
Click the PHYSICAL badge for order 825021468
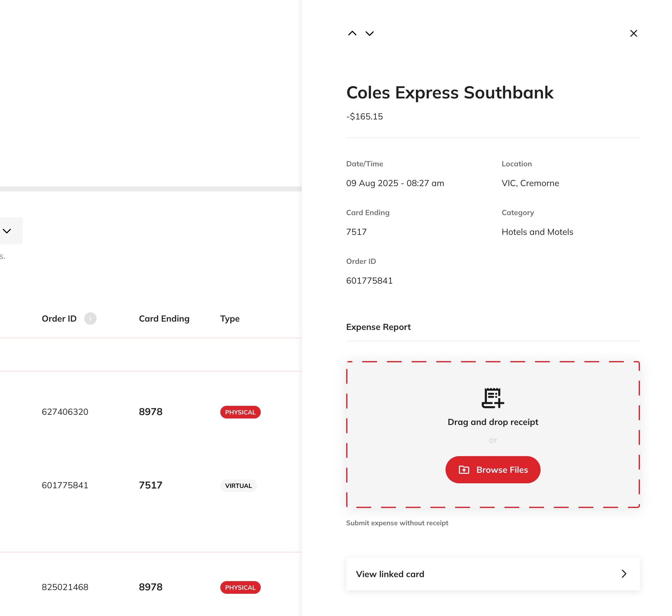[x=240, y=587]
